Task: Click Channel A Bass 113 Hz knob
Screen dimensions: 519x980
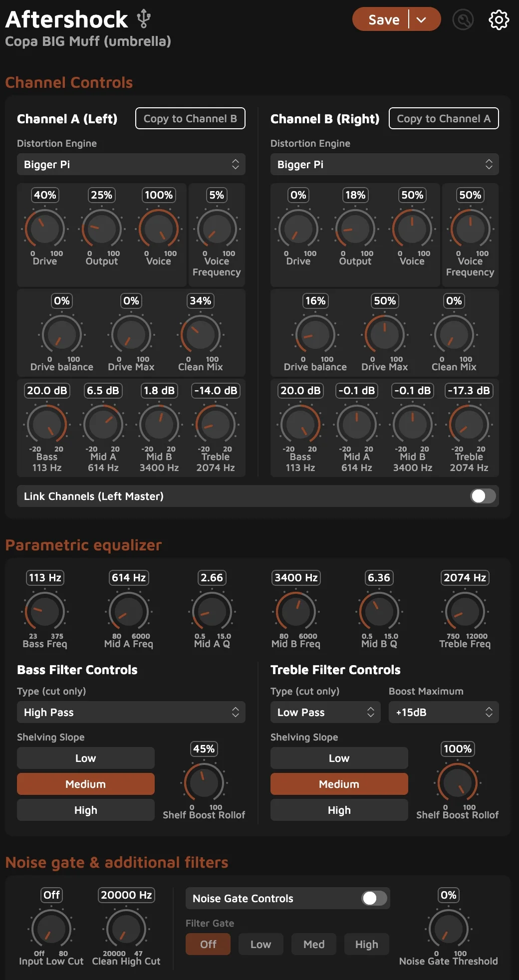Action: [47, 424]
